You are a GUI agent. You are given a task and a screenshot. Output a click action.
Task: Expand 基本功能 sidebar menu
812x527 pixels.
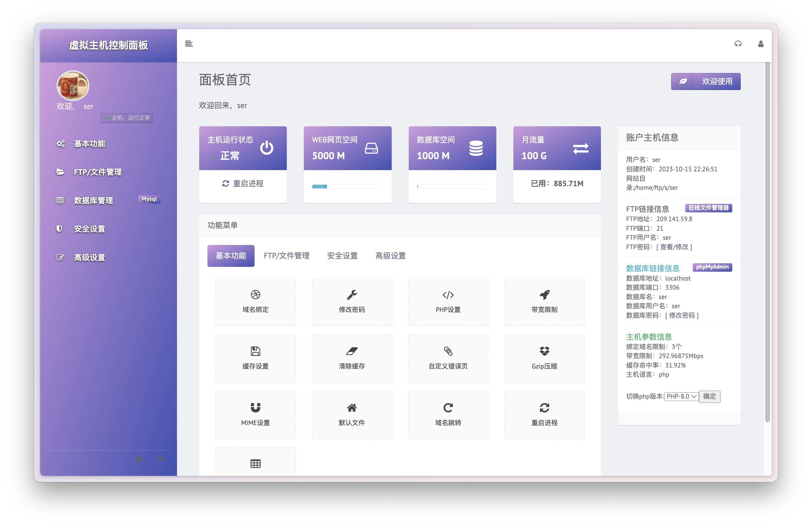point(89,144)
